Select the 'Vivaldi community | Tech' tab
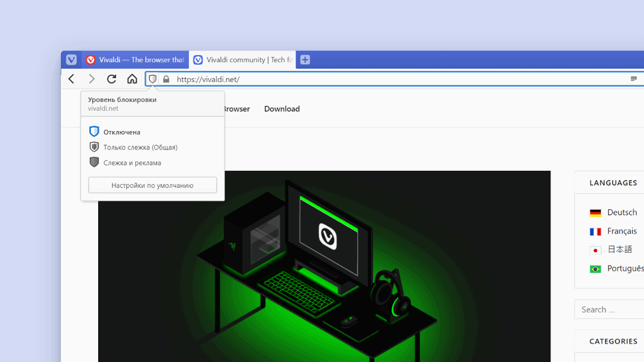 242,60
